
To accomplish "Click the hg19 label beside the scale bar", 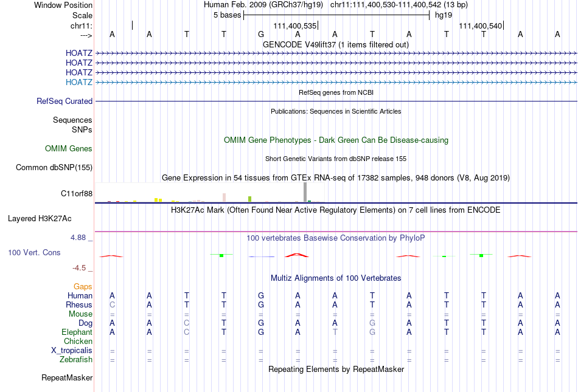I will [444, 15].
